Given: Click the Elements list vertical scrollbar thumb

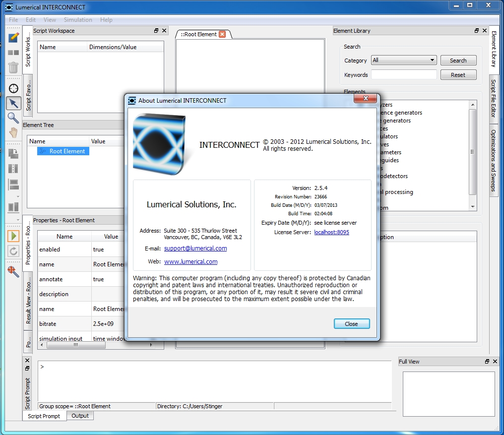Looking at the screenshot, I should 472,152.
